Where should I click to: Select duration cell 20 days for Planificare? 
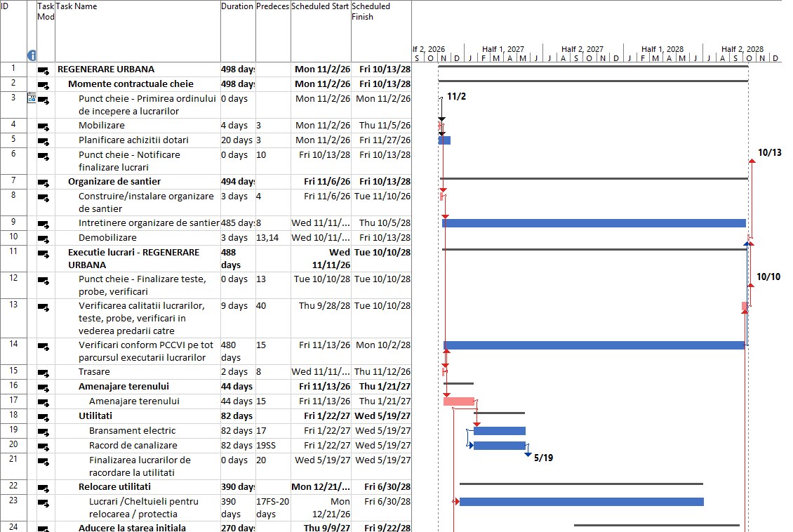(x=236, y=140)
